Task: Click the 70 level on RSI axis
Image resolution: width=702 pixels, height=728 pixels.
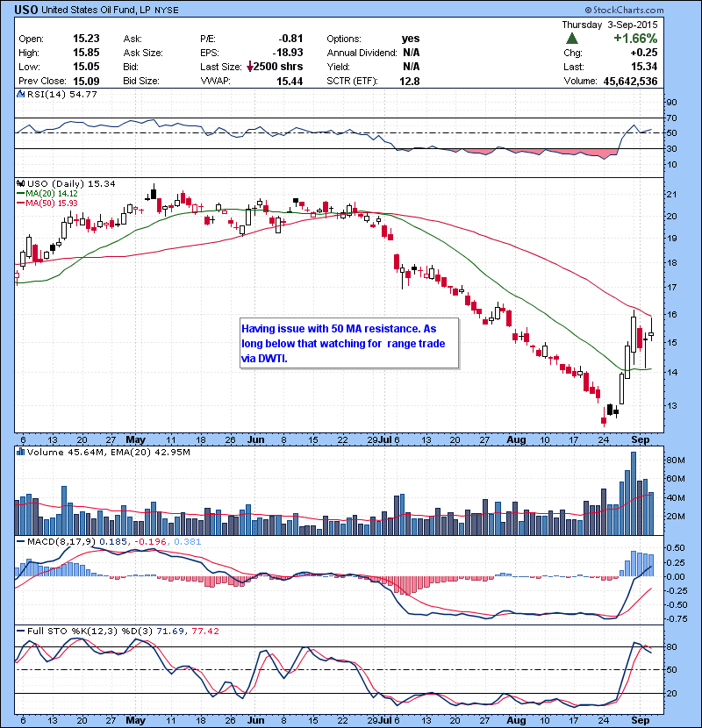Action: 672,118
